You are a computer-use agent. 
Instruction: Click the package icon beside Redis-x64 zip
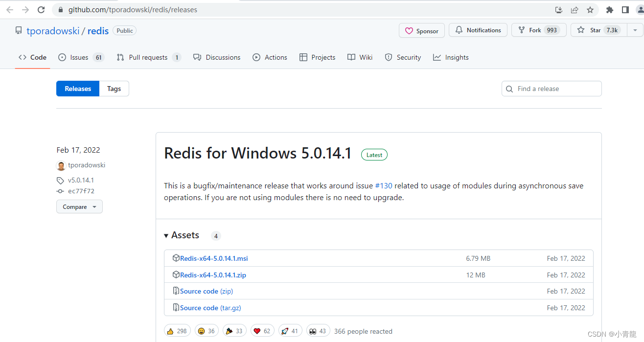(x=176, y=274)
